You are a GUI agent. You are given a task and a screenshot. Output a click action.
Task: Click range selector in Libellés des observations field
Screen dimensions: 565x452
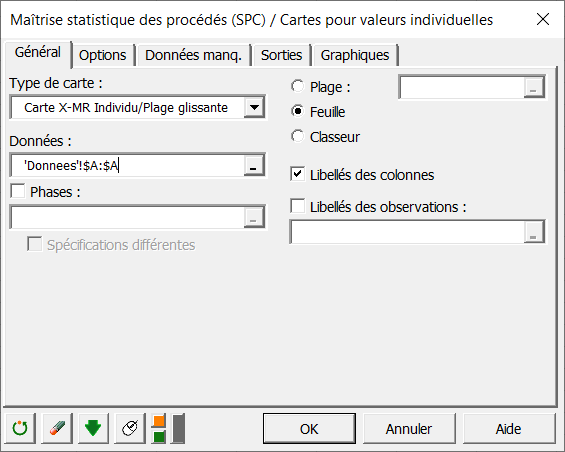(534, 232)
